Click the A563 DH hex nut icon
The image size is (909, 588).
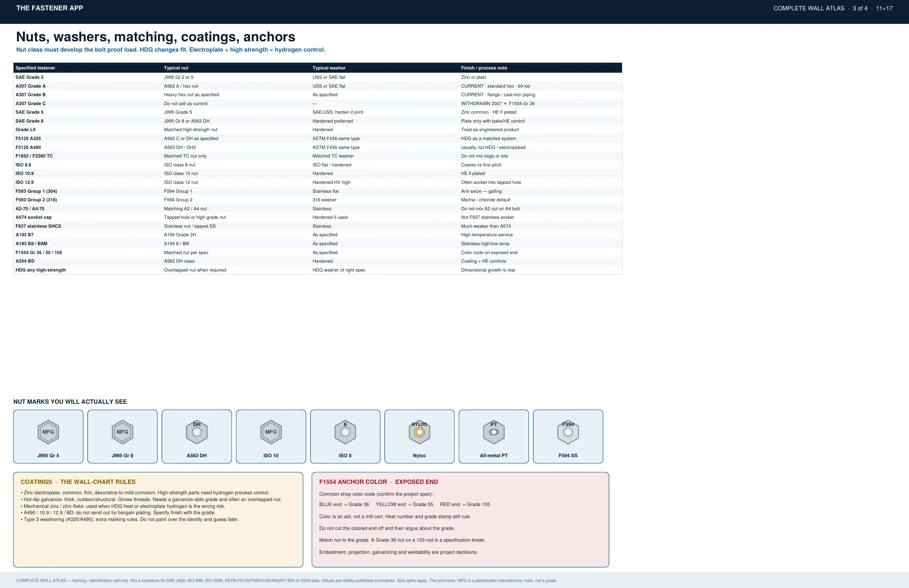coord(197,432)
